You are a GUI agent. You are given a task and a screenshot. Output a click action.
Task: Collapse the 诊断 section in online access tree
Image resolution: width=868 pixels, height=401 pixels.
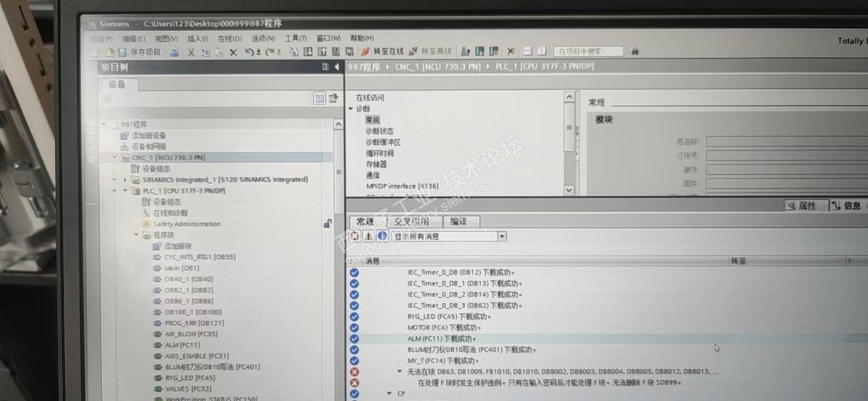[x=351, y=109]
